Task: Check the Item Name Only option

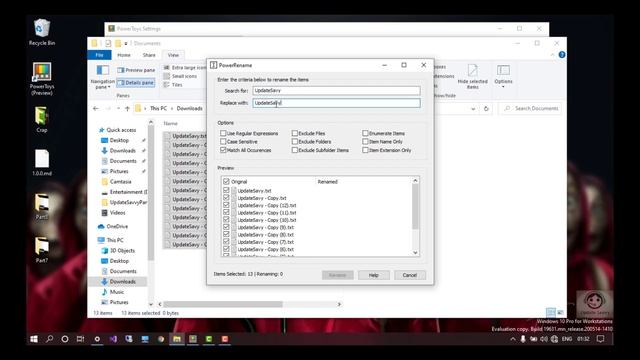Action: 365,141
